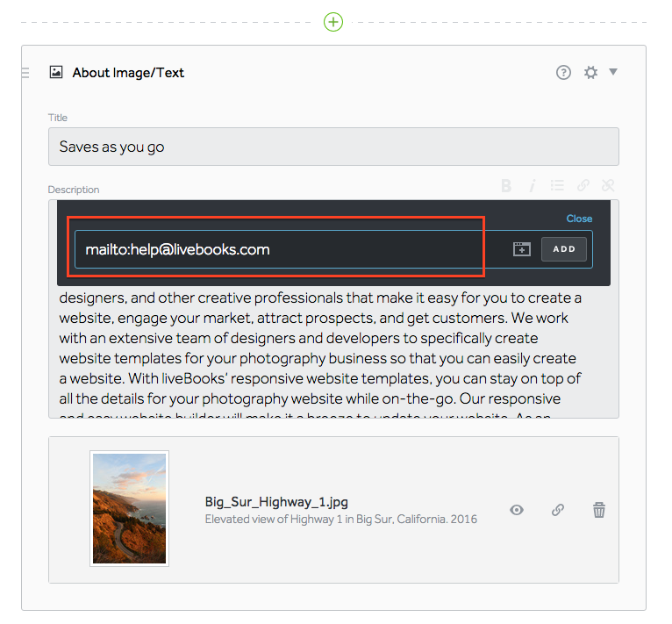Click the link icon for Big_Sur_Highway_1.jpg

[x=558, y=510]
